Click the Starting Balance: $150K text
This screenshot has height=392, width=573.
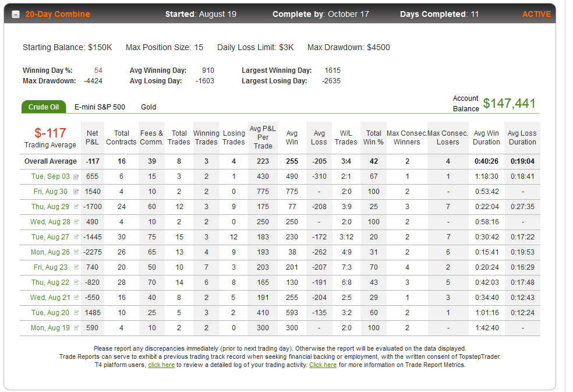[67, 48]
